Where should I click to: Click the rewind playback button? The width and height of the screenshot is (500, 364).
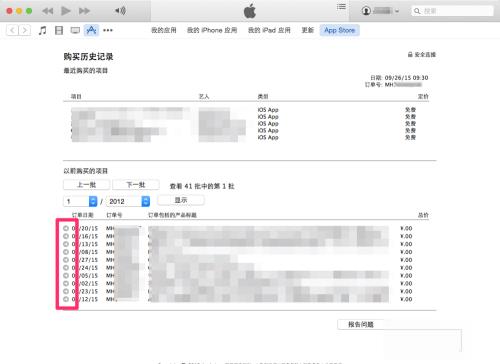coord(48,11)
